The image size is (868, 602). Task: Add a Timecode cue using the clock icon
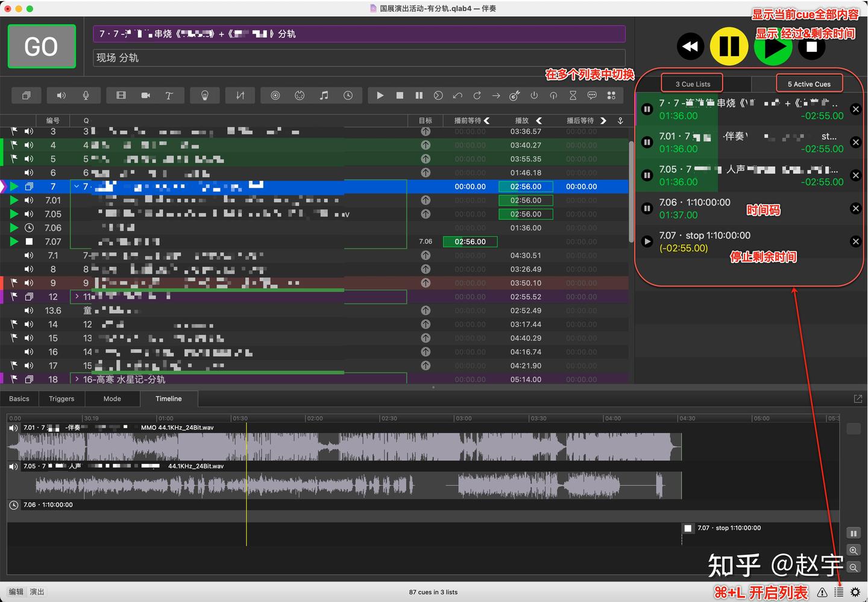click(348, 95)
